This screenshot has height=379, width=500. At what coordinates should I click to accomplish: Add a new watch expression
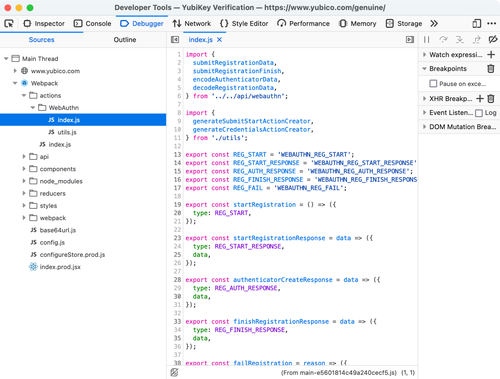[x=491, y=55]
